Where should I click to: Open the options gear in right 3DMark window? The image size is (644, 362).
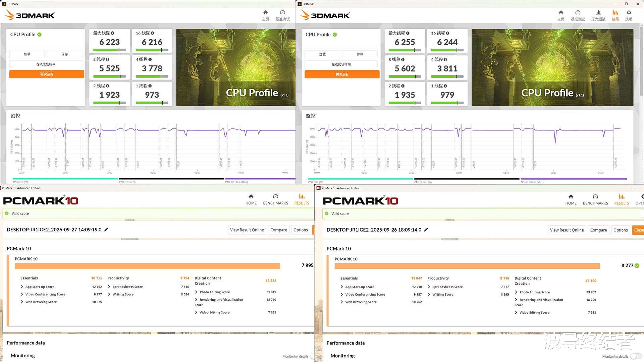pyautogui.click(x=629, y=13)
